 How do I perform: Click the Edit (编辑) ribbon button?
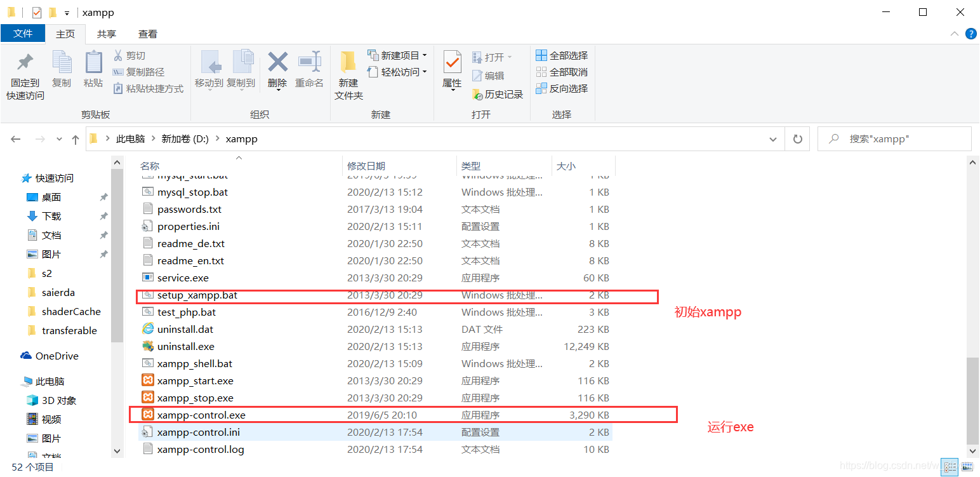[488, 76]
